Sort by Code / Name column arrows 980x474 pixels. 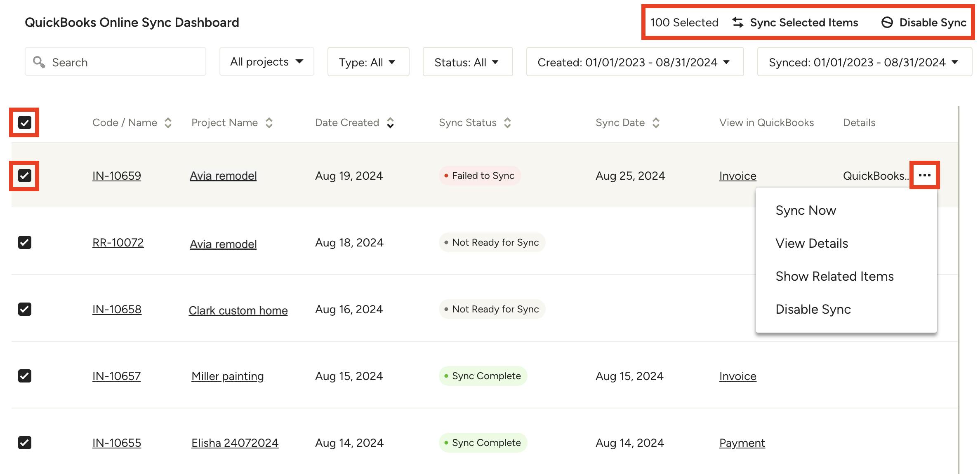tap(168, 123)
